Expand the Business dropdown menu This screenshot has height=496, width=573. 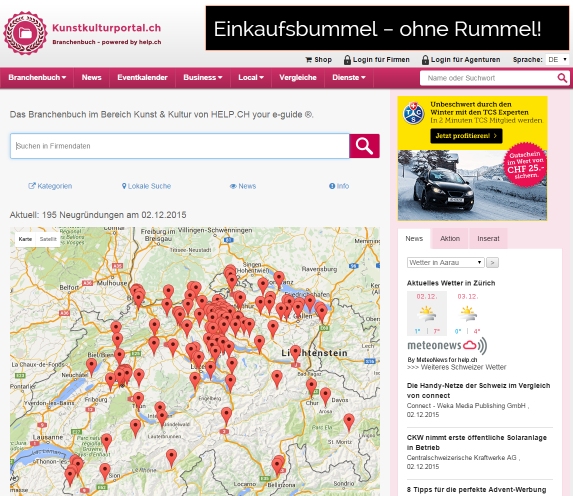pyautogui.click(x=203, y=77)
